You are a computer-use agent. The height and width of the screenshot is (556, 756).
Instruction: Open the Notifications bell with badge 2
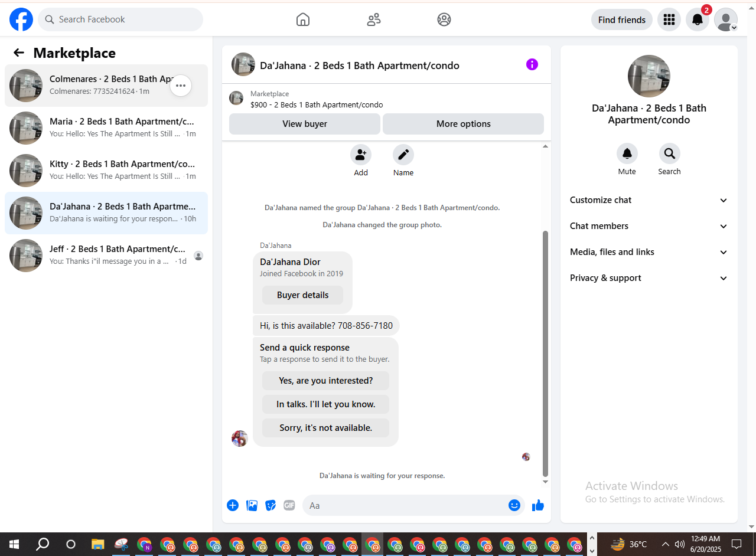pos(698,19)
